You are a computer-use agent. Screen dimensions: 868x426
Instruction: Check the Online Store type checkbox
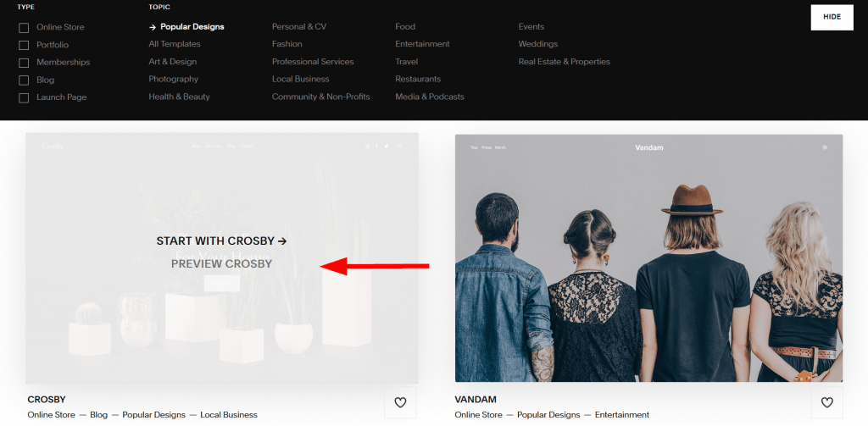coord(24,28)
